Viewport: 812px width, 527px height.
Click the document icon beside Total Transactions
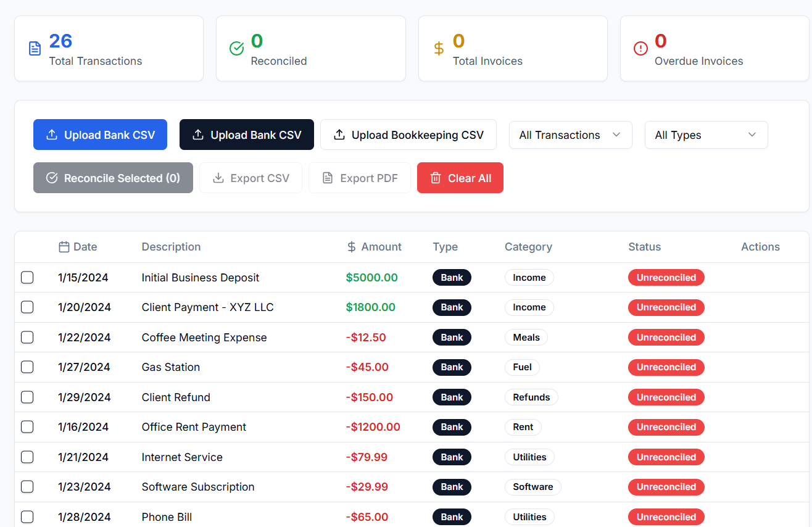pyautogui.click(x=35, y=49)
